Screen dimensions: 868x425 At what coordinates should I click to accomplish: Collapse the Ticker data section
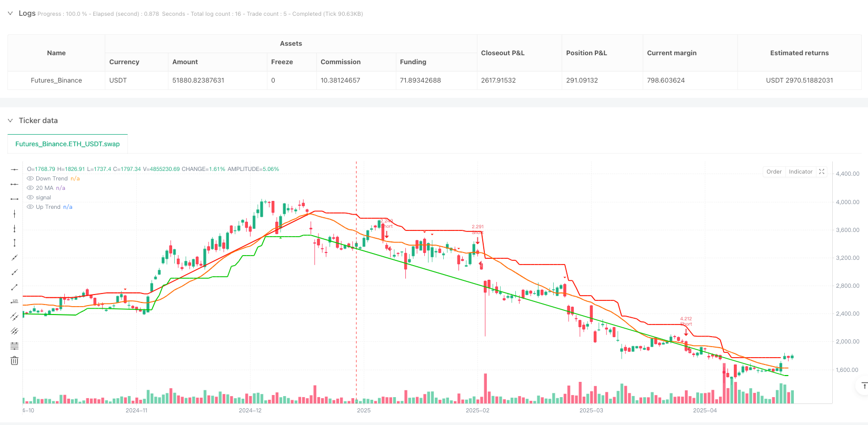10,120
